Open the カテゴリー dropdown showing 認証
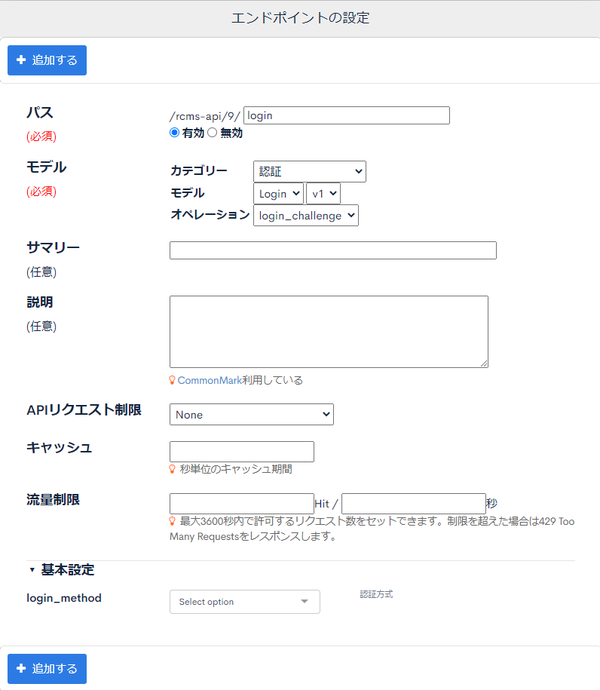 tap(309, 171)
